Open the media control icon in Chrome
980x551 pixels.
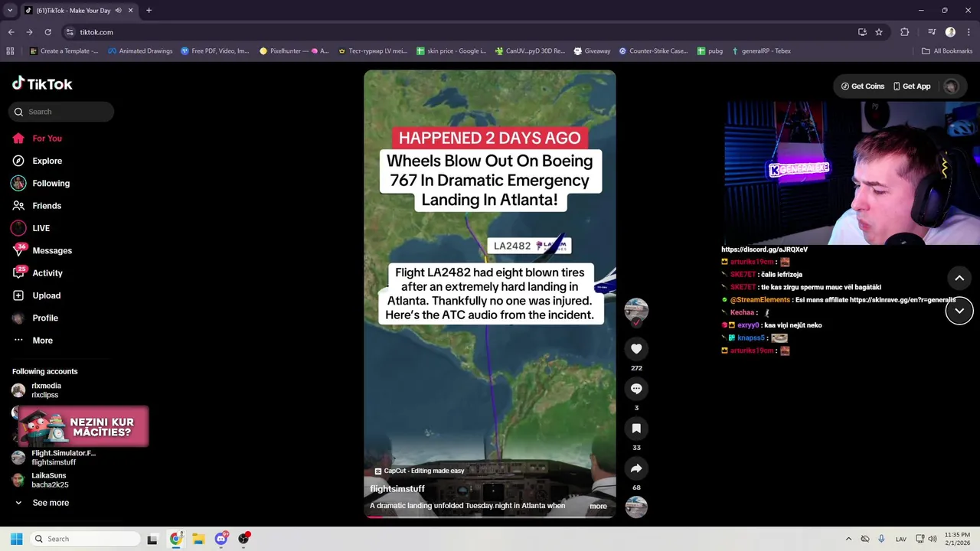click(x=932, y=32)
